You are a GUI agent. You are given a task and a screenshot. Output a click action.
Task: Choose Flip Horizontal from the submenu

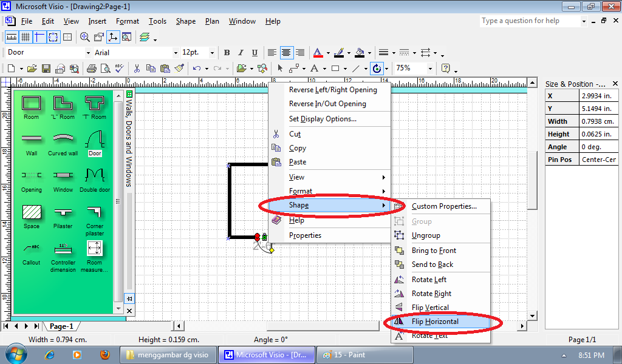441,321
